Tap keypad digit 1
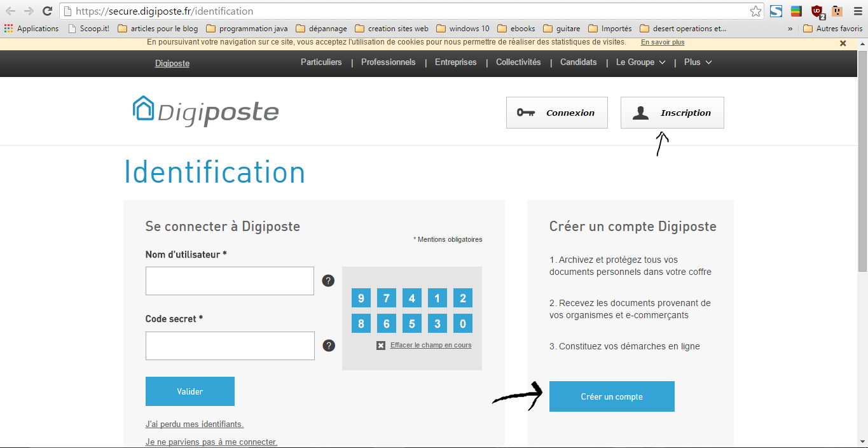 (x=437, y=298)
